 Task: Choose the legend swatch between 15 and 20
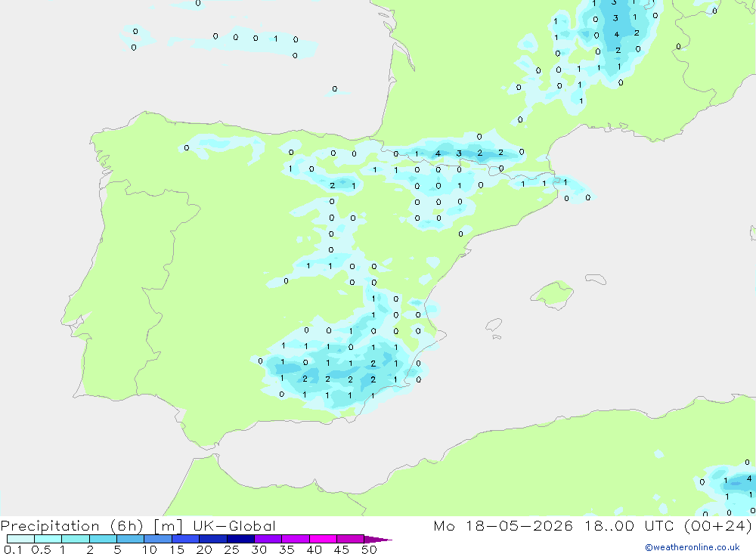[x=186, y=539]
